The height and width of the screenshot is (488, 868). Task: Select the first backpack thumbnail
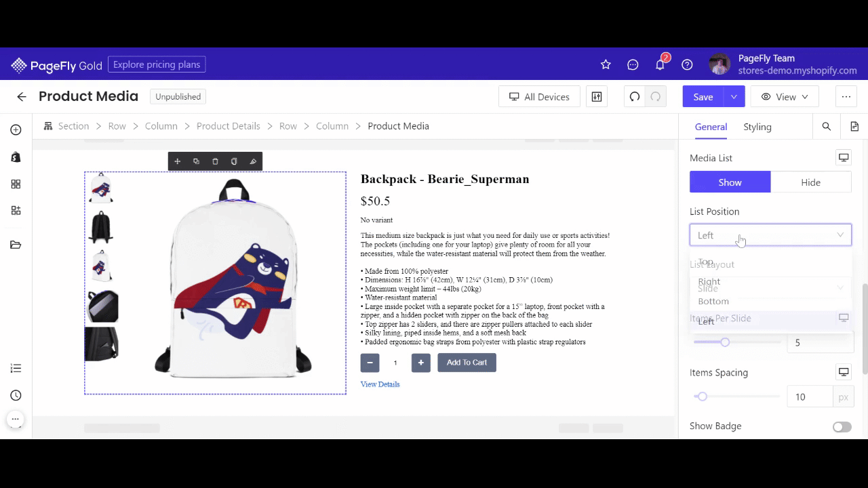click(x=101, y=188)
